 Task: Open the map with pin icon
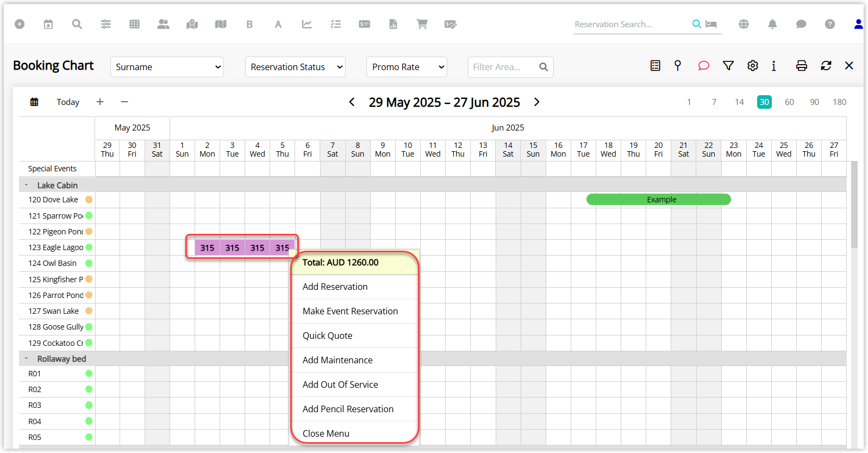pos(192,24)
